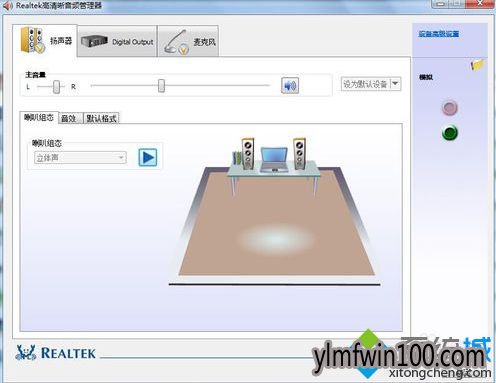Click the right speaker in room diagram
The height and width of the screenshot is (383, 496).
click(299, 153)
